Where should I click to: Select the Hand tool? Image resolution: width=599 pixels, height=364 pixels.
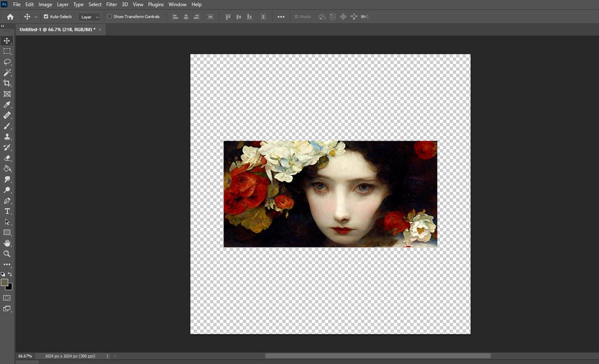coord(7,243)
